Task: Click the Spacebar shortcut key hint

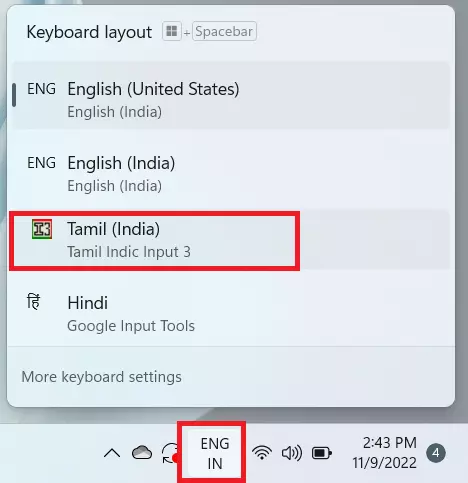Action: point(224,31)
